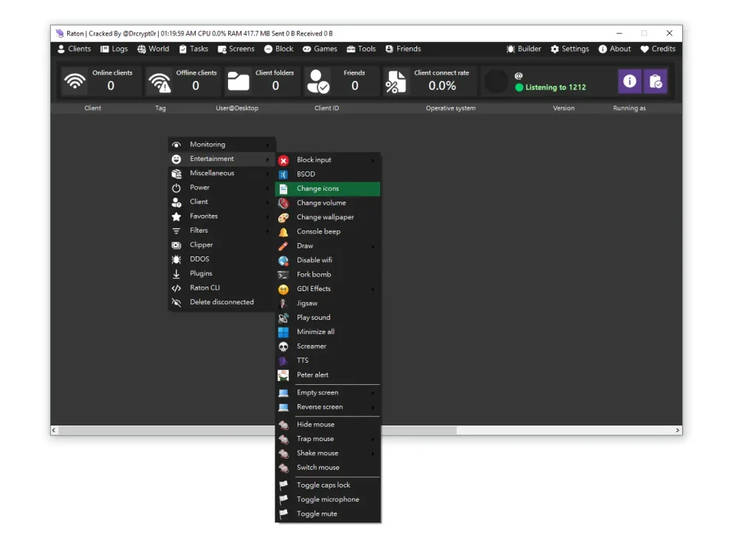Click the Client connect rate percent icon
The width and height of the screenshot is (756, 543).
tap(396, 81)
